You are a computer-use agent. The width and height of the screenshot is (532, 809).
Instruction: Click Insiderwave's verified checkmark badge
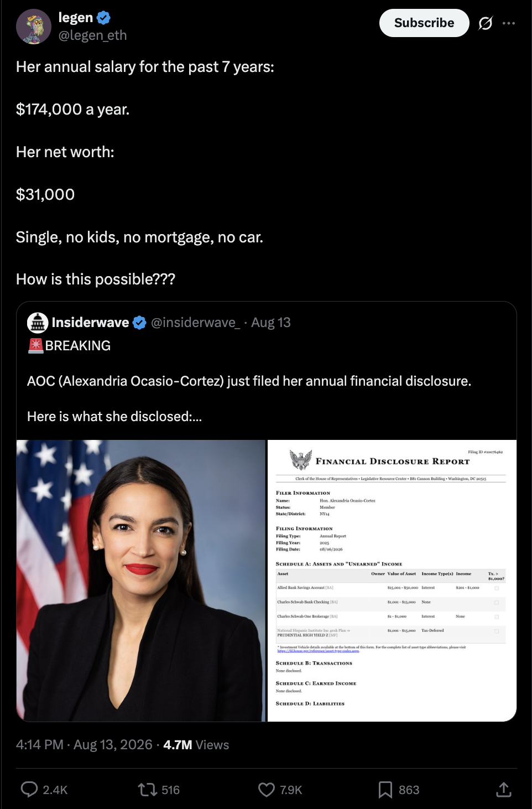140,323
